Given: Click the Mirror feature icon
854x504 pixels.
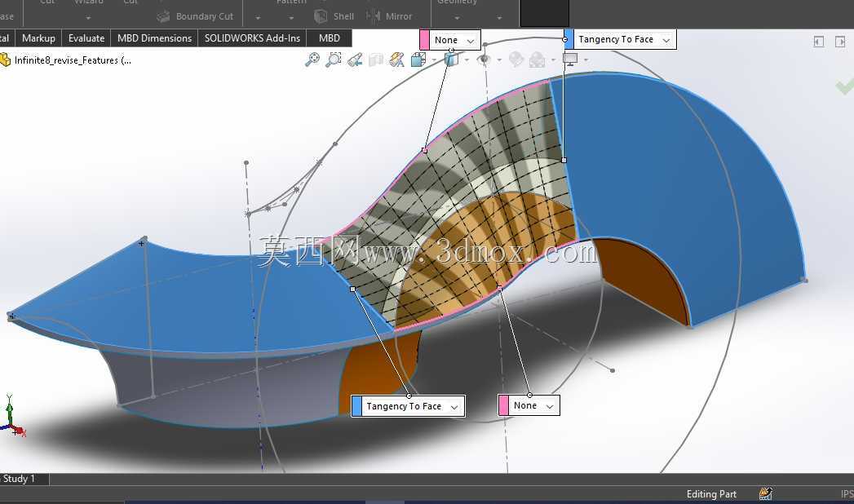Looking at the screenshot, I should click(373, 16).
